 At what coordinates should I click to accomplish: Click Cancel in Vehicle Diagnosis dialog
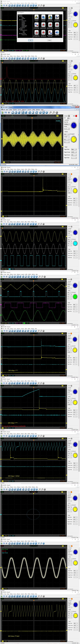(49, 40)
